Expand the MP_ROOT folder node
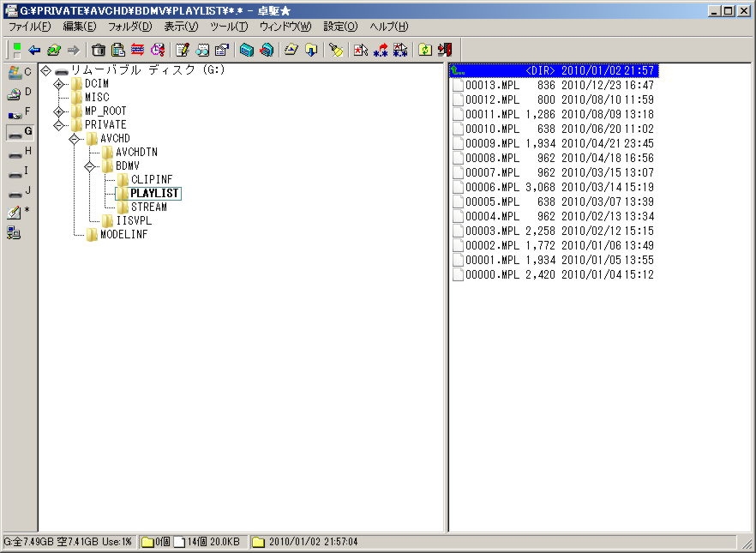This screenshot has height=553, width=756. (59, 111)
